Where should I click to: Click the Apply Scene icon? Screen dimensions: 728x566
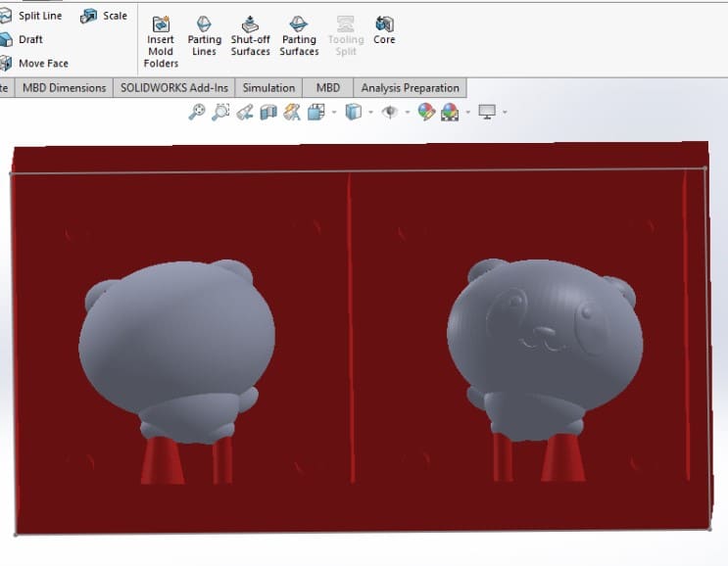[x=450, y=113]
